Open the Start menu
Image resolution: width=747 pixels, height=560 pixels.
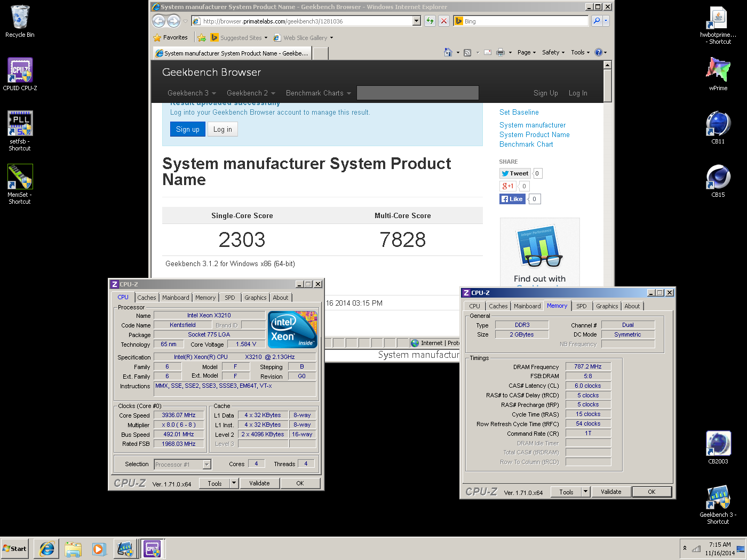pos(14,549)
